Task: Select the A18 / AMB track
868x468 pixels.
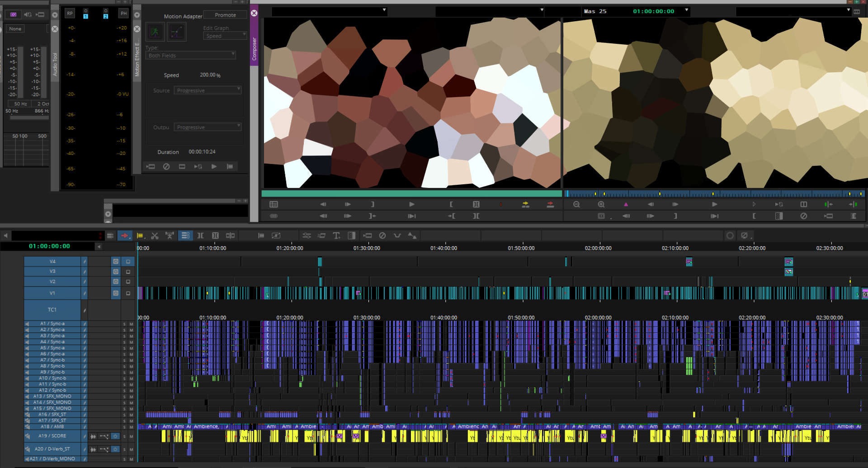Action: 52,426
